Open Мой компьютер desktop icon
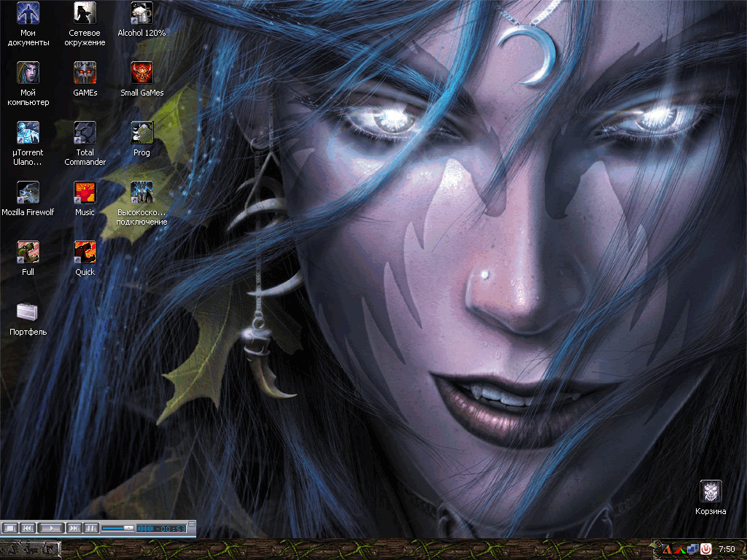The height and width of the screenshot is (560, 747). click(x=28, y=73)
